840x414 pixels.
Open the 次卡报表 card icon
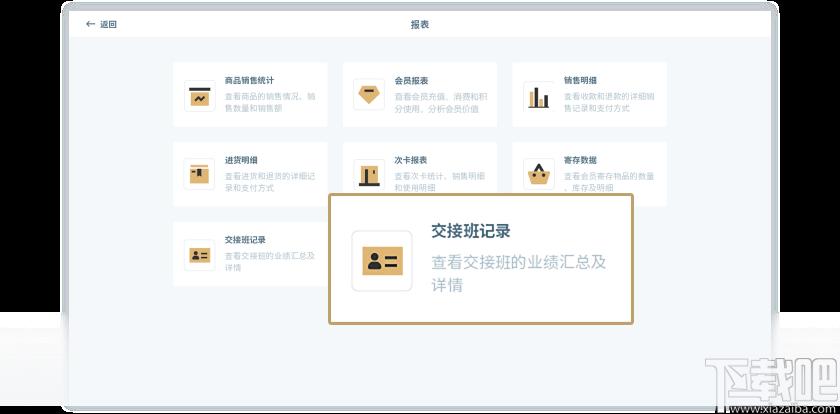[369, 174]
